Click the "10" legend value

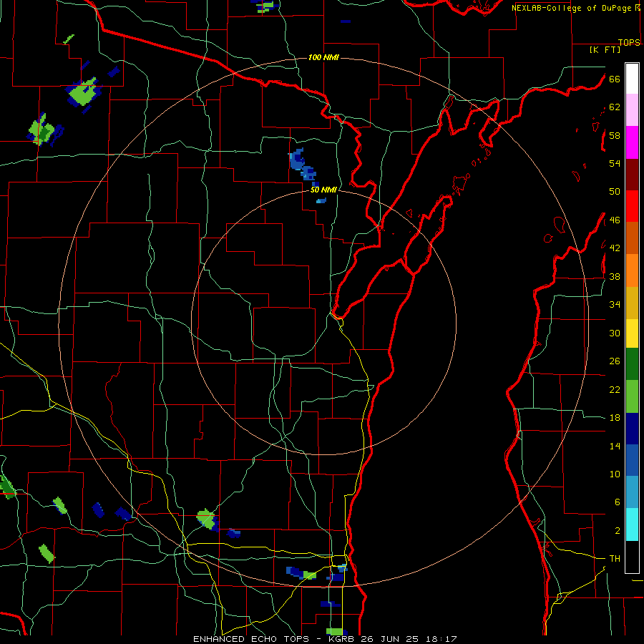click(x=615, y=474)
